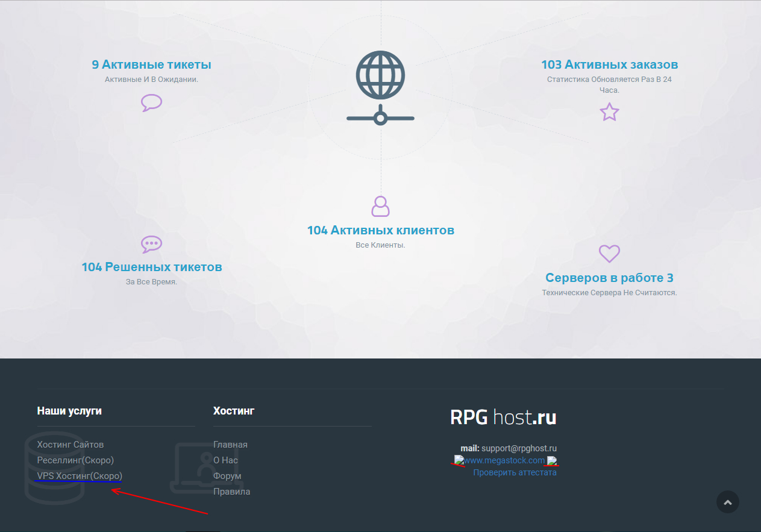Go to Главная in footer menu
Viewport: 761px width, 532px height.
pos(230,445)
